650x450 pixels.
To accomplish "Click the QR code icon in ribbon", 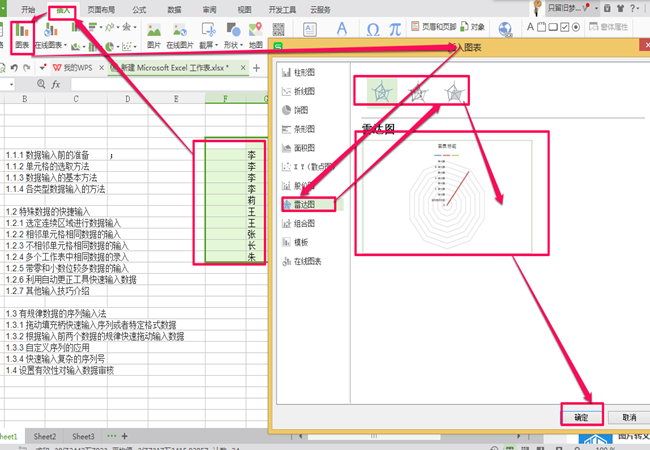I will (x=279, y=29).
